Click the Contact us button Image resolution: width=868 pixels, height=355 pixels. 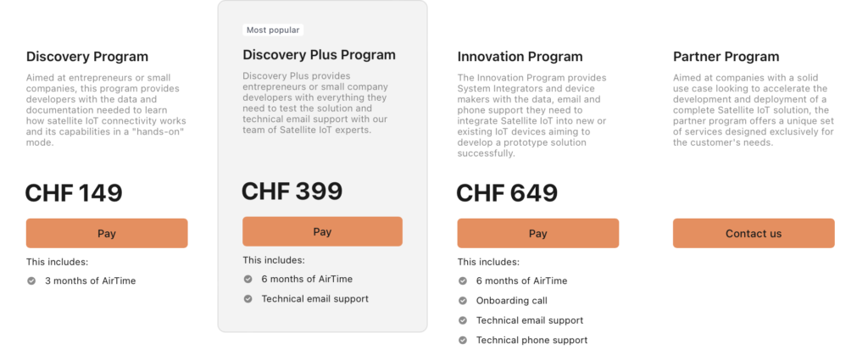coord(754,233)
